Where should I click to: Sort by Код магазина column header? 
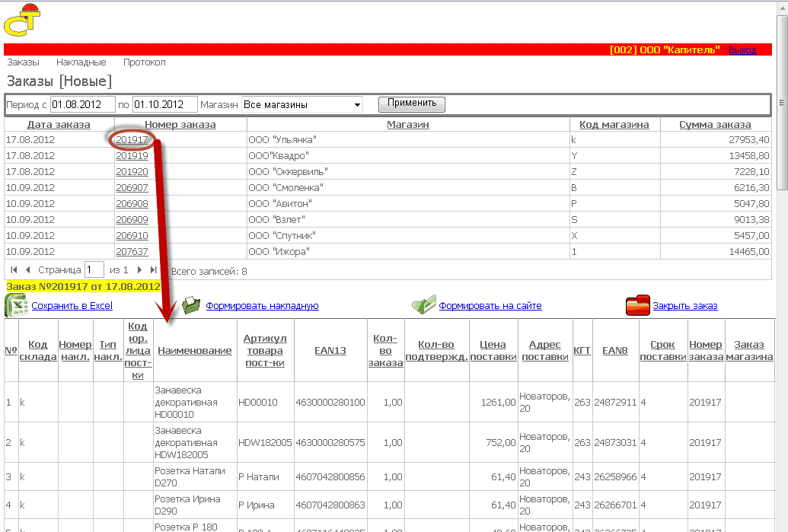pos(614,125)
